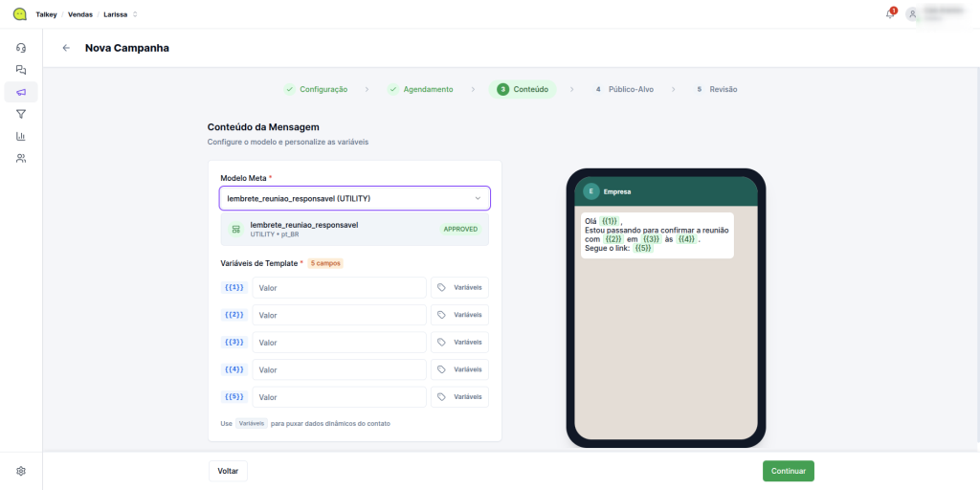Open the funnel icon in sidebar
The height and width of the screenshot is (490, 980).
pyautogui.click(x=21, y=114)
